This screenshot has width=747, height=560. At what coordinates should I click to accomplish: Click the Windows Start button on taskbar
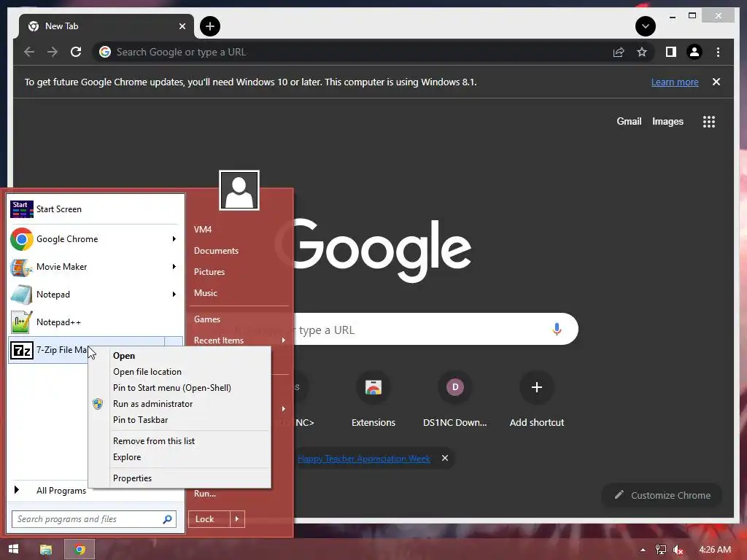pyautogui.click(x=13, y=549)
